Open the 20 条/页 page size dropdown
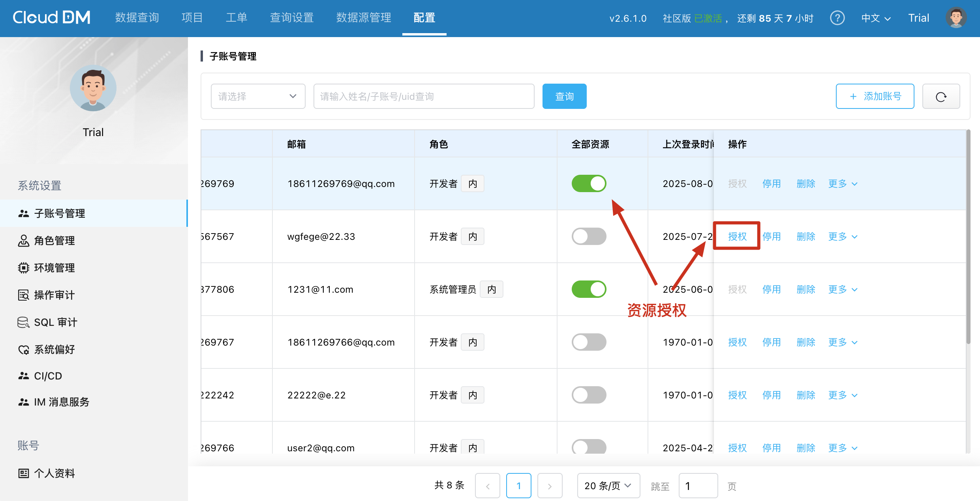Screen dimensions: 980x501 click(x=608, y=486)
